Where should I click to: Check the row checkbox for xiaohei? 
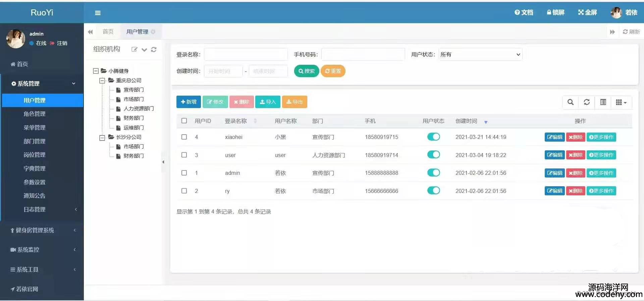tap(184, 137)
